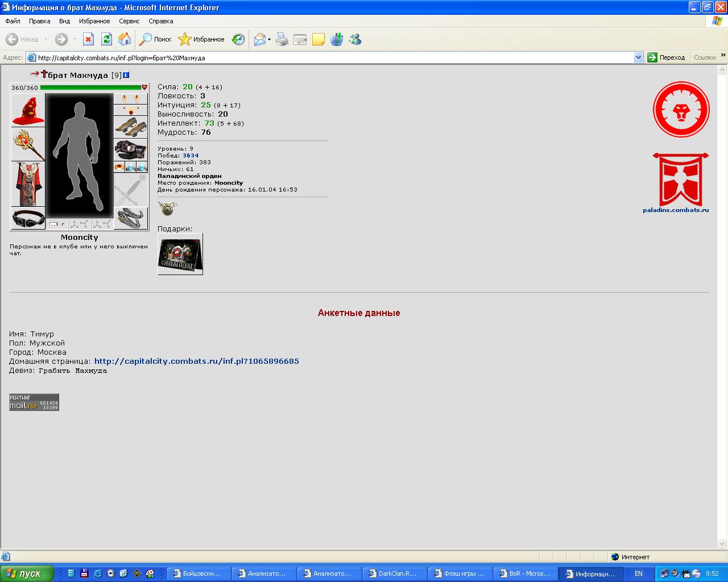Click the yellow Discuss note icon
Viewport: 728px width, 582px height.
318,39
